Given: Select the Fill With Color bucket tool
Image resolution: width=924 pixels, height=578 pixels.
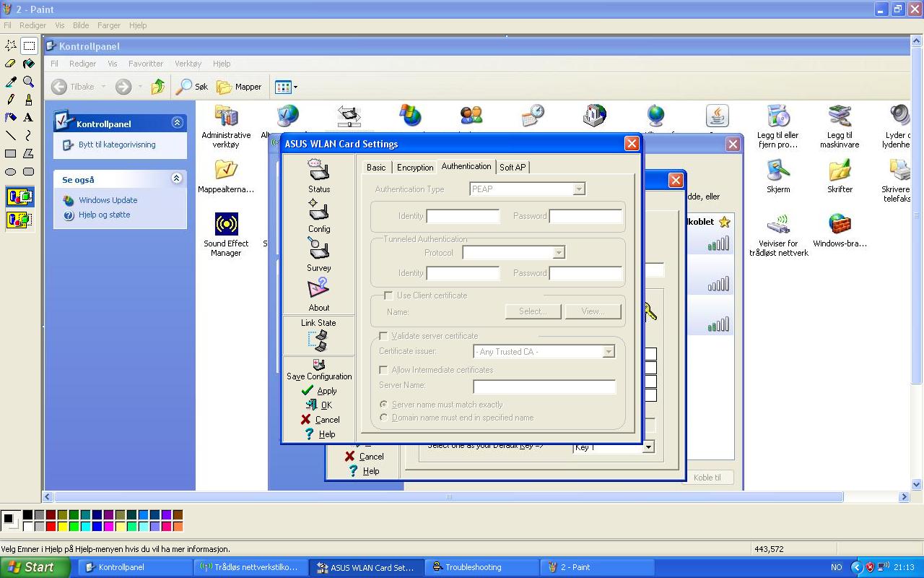Looking at the screenshot, I should (x=29, y=64).
